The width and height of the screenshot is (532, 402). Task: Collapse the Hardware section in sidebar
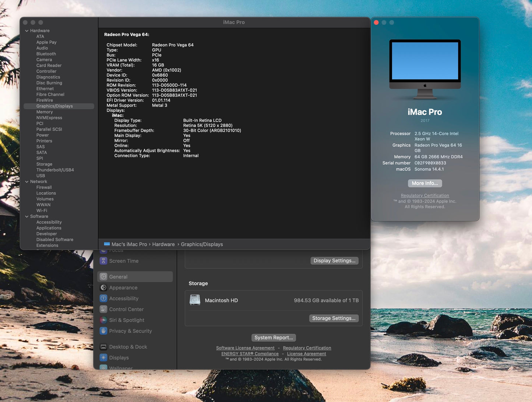tap(27, 31)
